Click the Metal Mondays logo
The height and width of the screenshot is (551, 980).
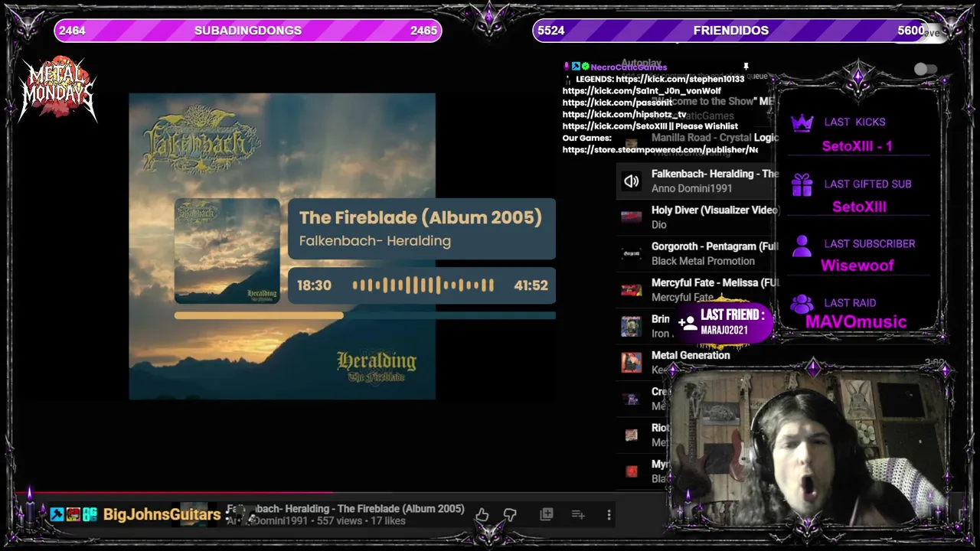pyautogui.click(x=58, y=89)
